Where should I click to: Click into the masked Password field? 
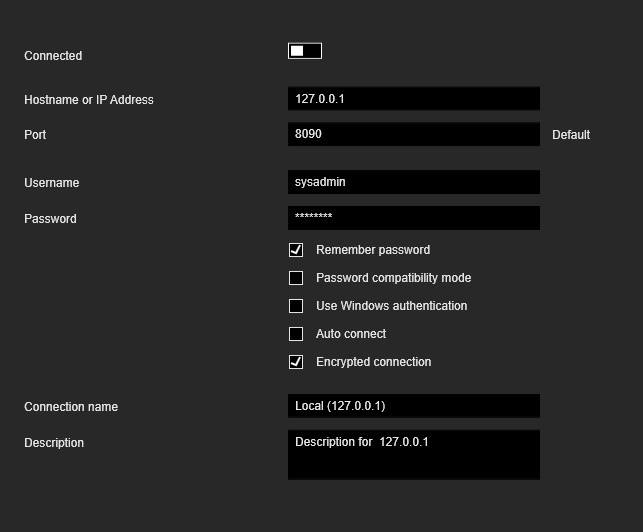click(x=413, y=218)
